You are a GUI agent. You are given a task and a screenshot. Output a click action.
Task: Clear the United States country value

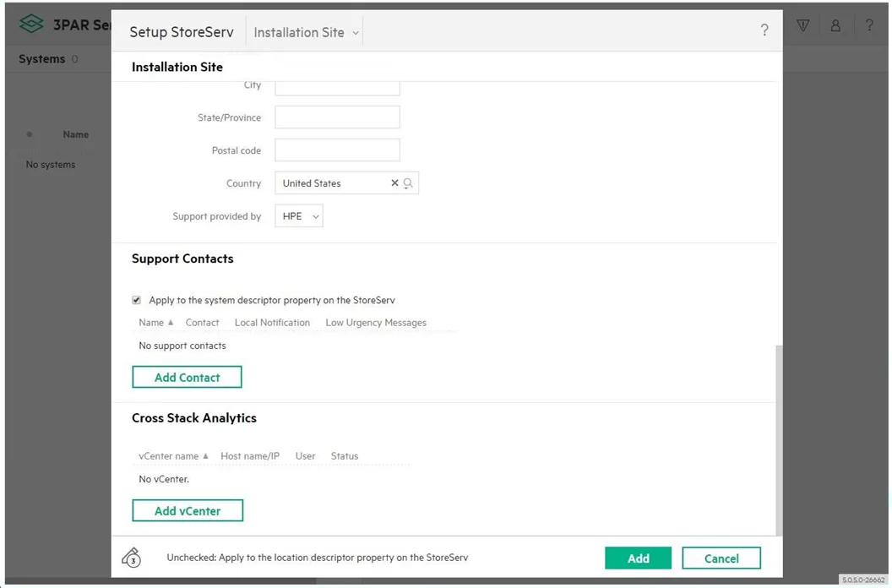[394, 182]
